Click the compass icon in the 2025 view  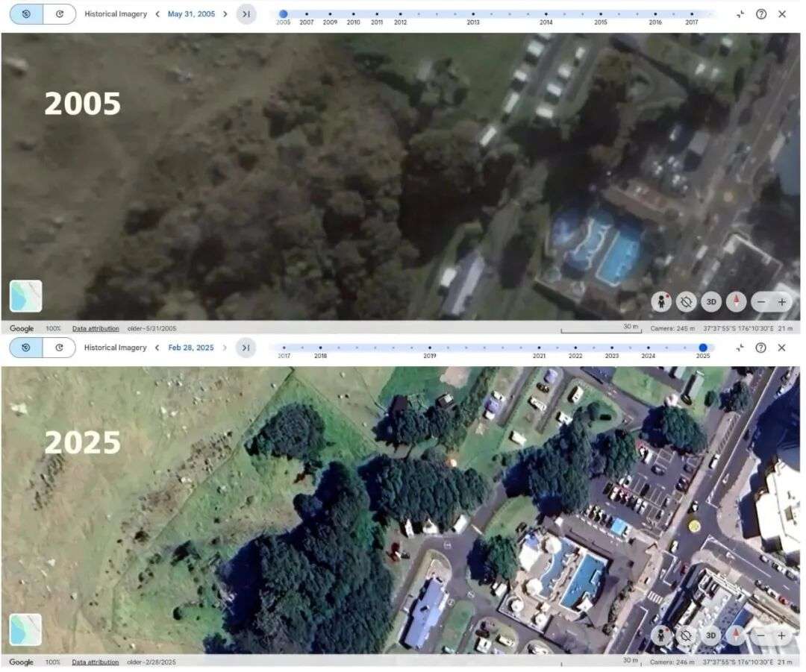[x=737, y=635]
